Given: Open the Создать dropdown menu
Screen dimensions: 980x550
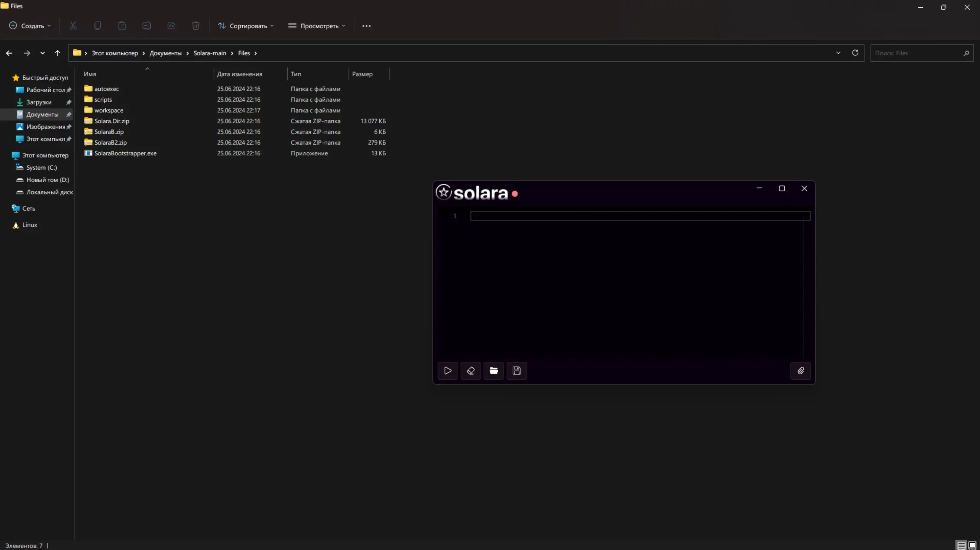Looking at the screenshot, I should coord(30,26).
